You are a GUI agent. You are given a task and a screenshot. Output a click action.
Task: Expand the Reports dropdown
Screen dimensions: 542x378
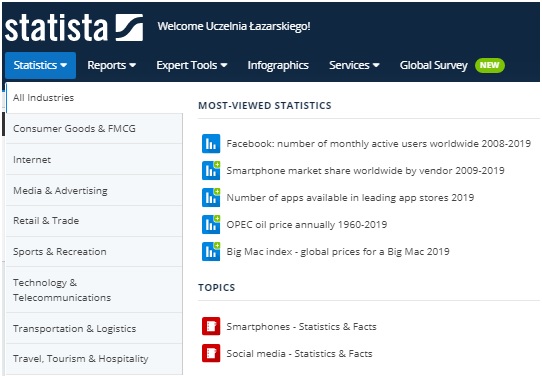(111, 65)
